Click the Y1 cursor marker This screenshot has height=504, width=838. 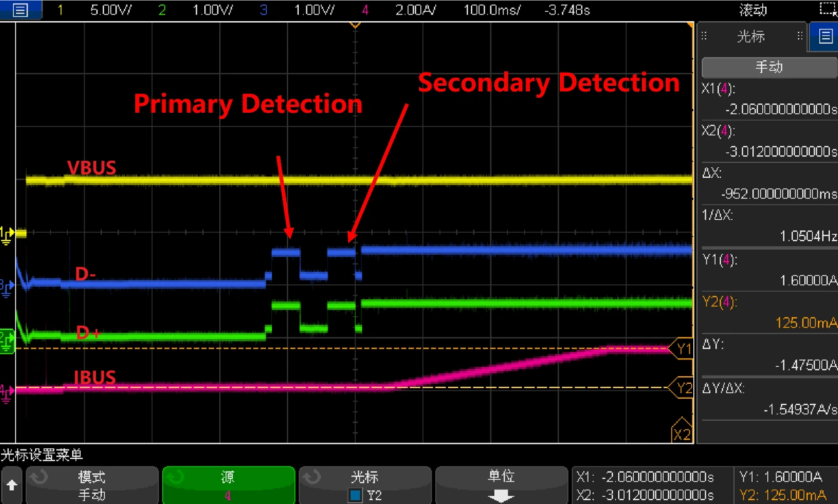682,348
